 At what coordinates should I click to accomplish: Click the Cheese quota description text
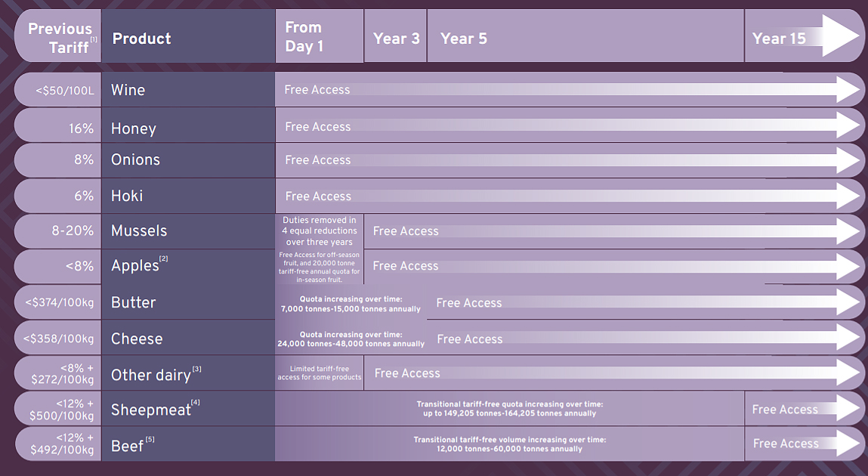point(351,338)
